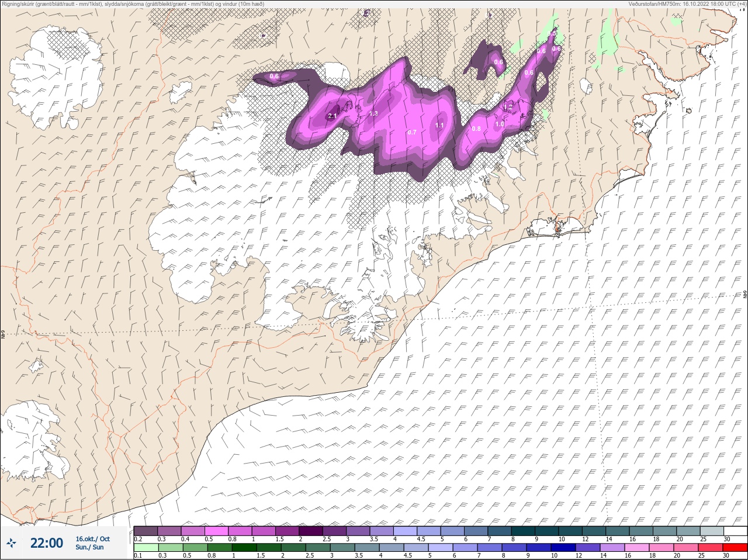Click bottom-row legend swatch starting at 1
The width and height of the screenshot is (748, 560).
pos(244,548)
